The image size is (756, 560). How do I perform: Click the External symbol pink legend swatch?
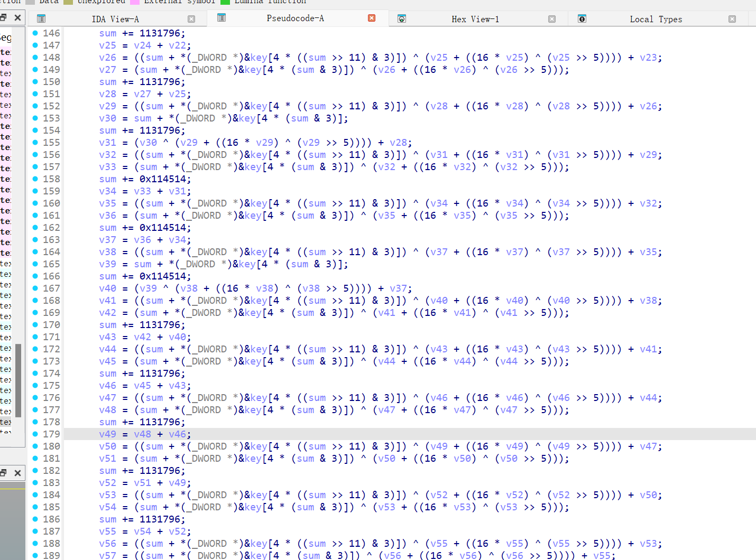coord(135,2)
